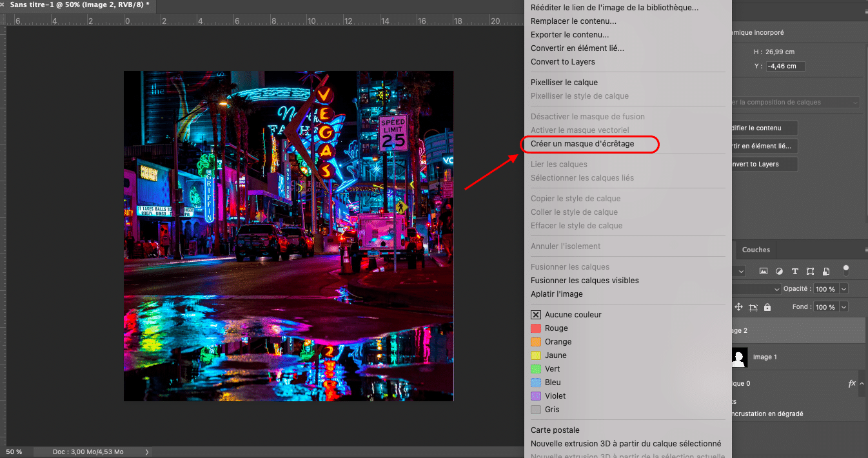Set layer color to Violet
Viewport: 868px width, 458px height.
pyautogui.click(x=548, y=396)
